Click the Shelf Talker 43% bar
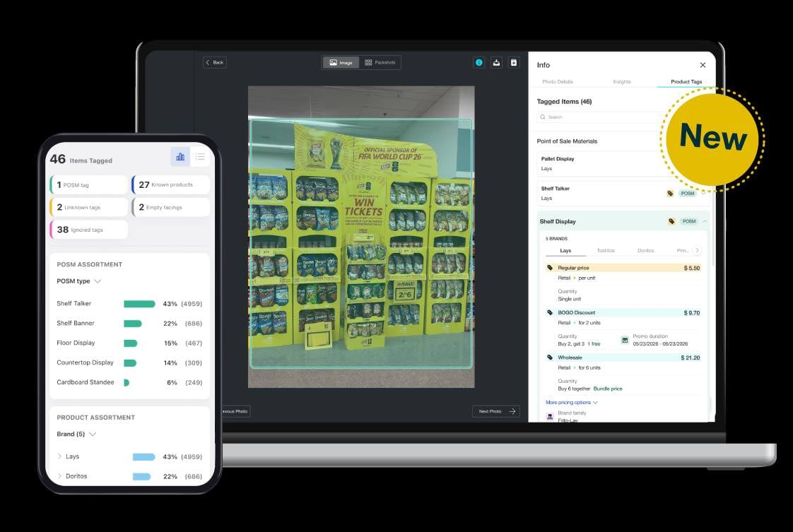 (139, 304)
